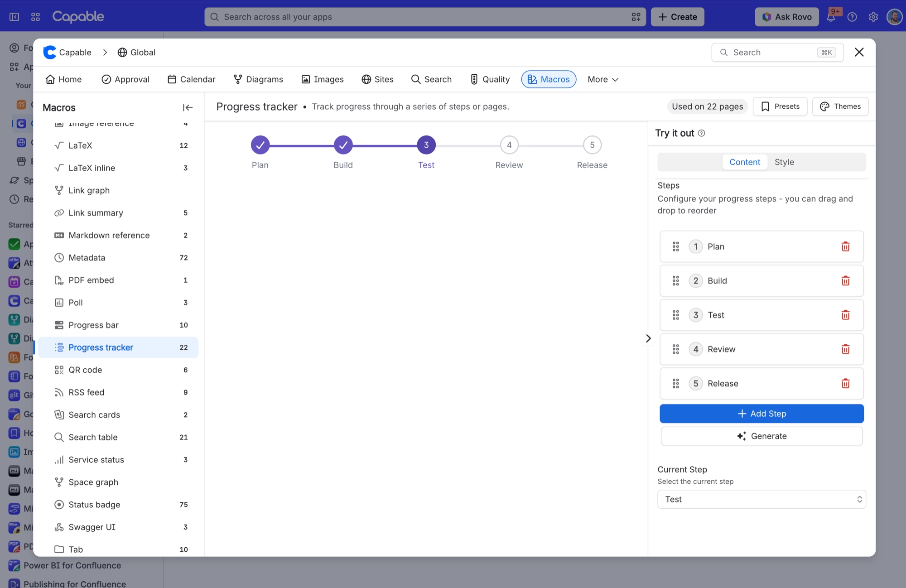Open user profile avatar

pyautogui.click(x=894, y=17)
